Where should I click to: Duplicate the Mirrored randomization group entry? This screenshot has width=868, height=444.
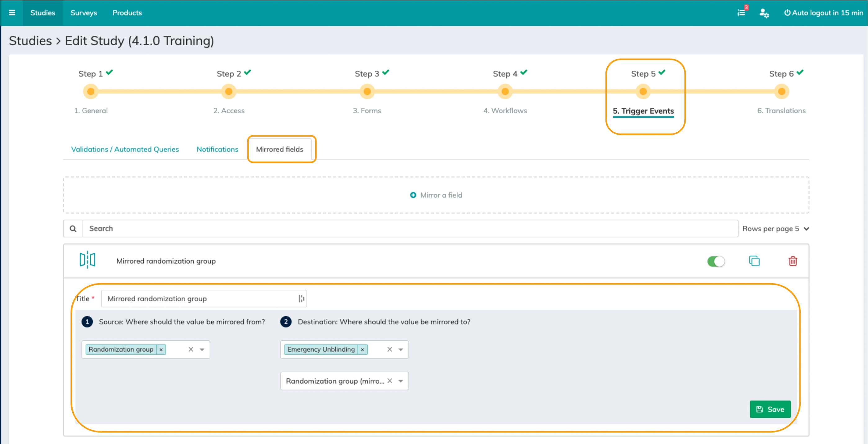click(x=754, y=261)
